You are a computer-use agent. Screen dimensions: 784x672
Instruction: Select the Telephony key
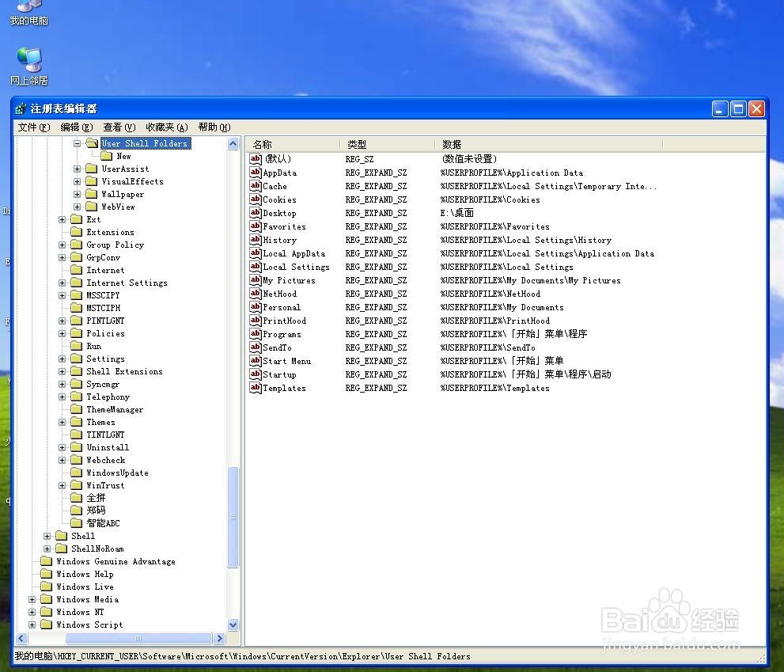108,397
